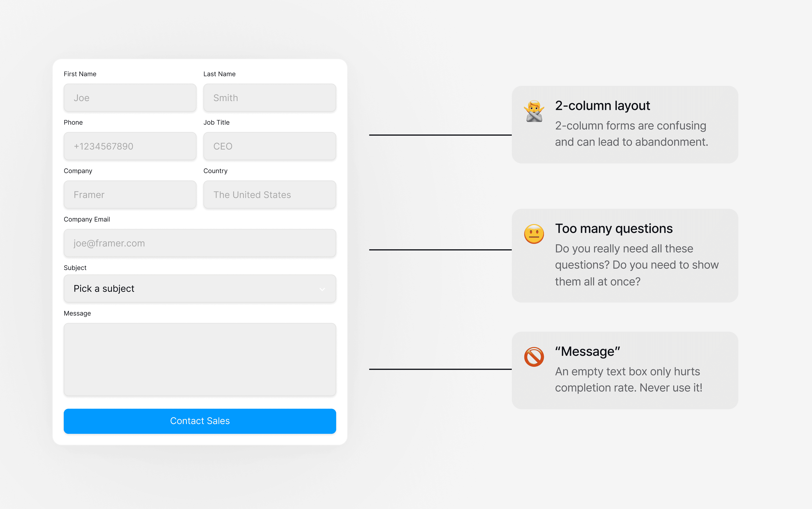
Task: Focus the First Name field with Joe
Action: [130, 98]
